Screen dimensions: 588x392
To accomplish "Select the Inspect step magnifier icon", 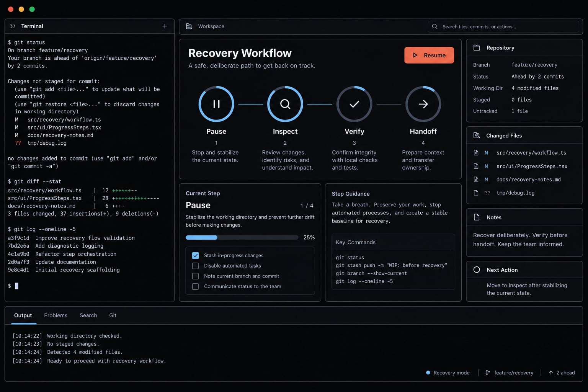I will (285, 104).
